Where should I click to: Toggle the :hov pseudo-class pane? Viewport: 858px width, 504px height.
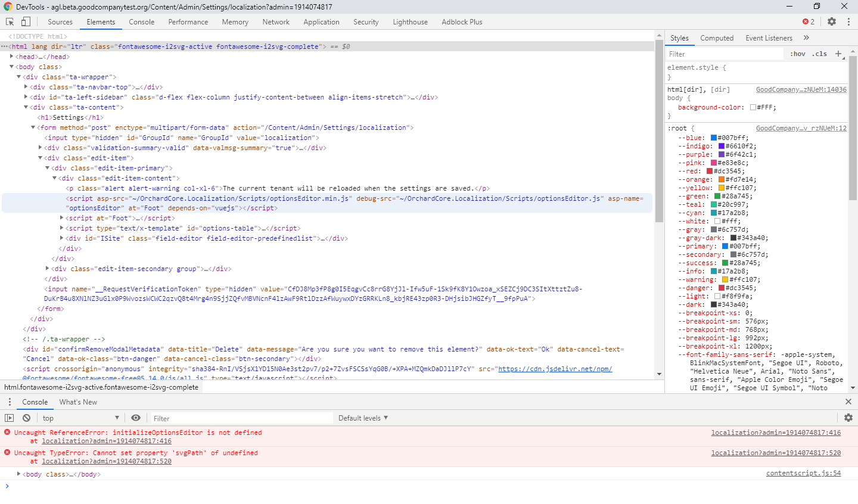pos(797,54)
